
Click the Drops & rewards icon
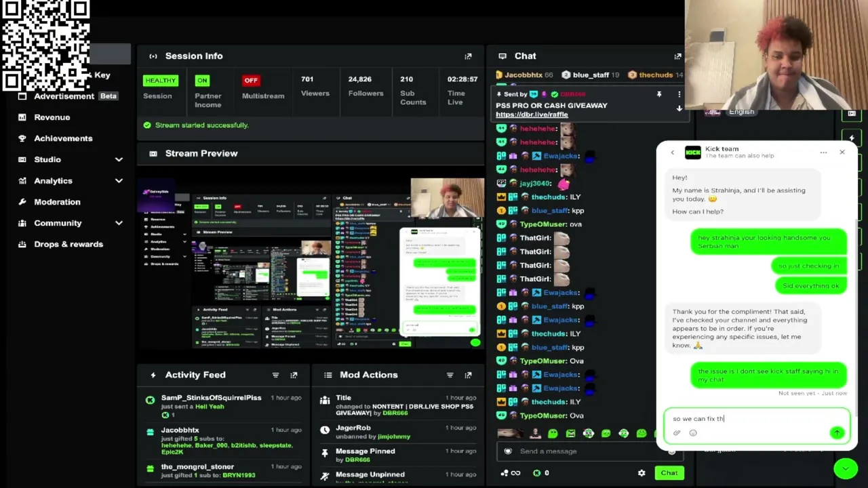click(x=22, y=244)
